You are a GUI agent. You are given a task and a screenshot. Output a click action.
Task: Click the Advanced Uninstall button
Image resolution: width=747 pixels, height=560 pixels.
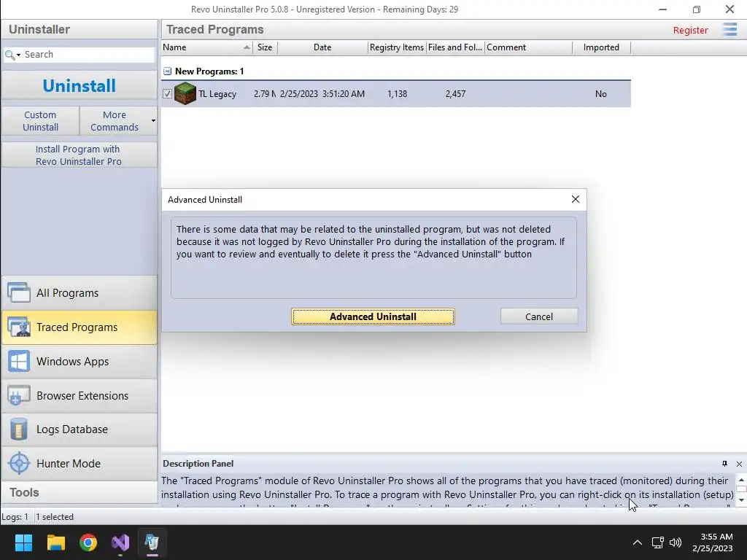[x=373, y=316]
